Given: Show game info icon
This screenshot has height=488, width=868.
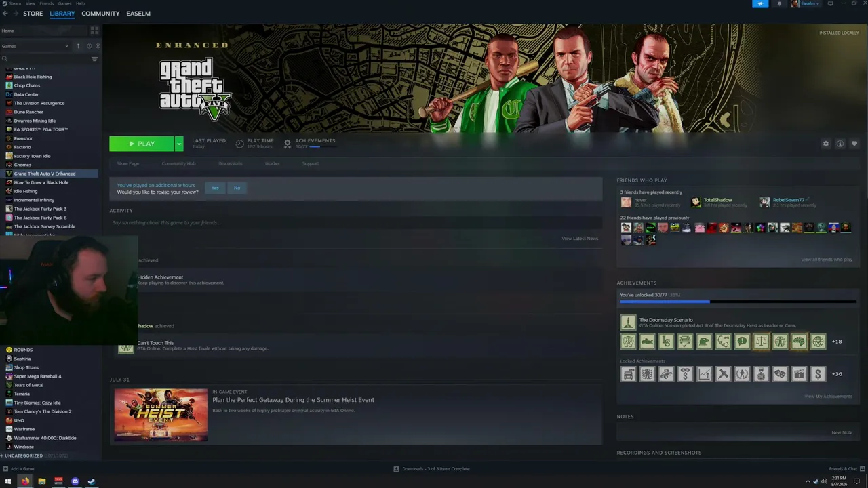Looking at the screenshot, I should [840, 144].
